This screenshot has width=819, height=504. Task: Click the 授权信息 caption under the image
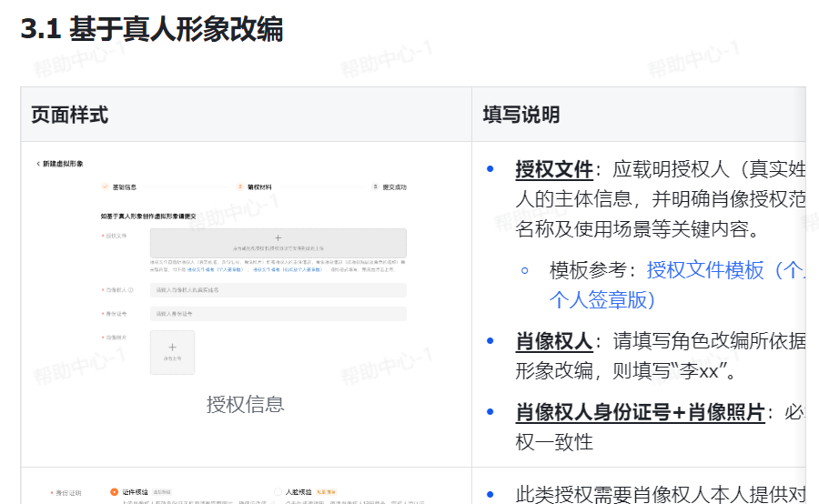(245, 404)
